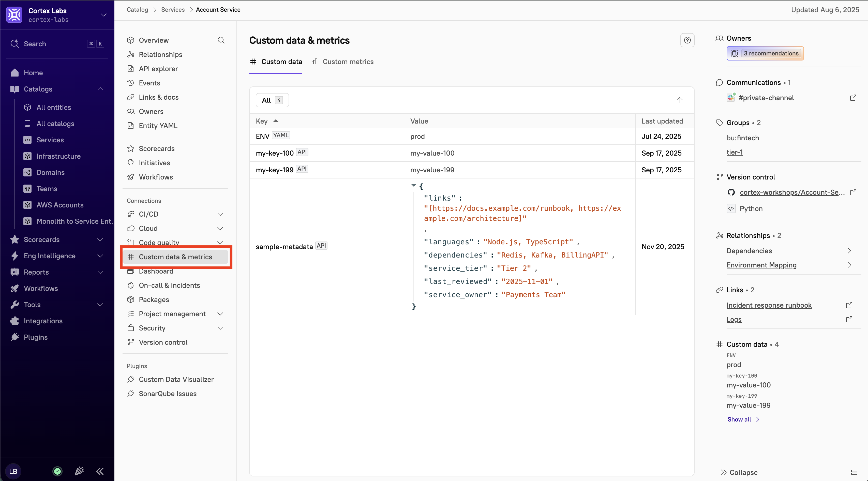Image resolution: width=868 pixels, height=481 pixels.
Task: Click the Search field in the sidebar
Action: coord(57,44)
